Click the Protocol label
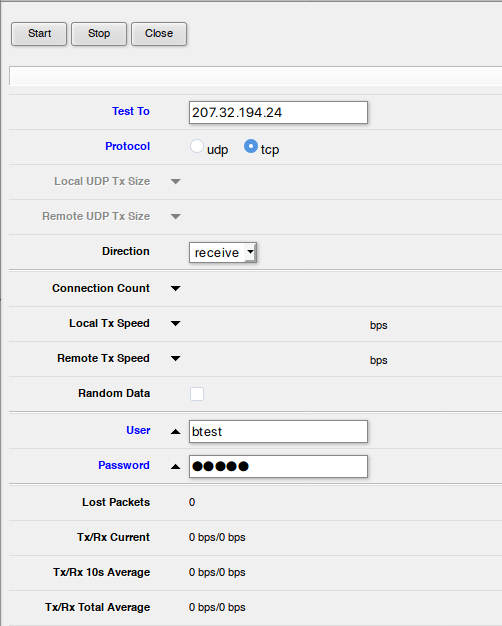Viewport: 502px width, 626px height. pos(128,147)
